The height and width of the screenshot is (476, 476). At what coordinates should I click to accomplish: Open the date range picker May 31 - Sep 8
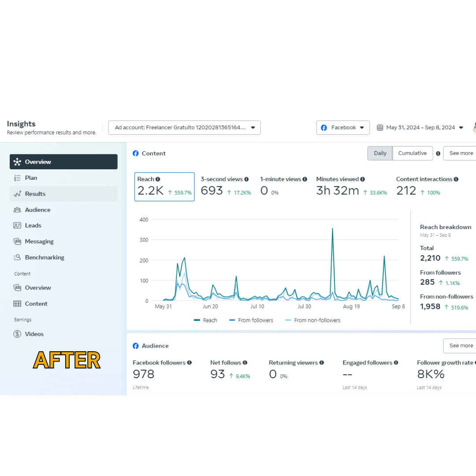coord(420,127)
